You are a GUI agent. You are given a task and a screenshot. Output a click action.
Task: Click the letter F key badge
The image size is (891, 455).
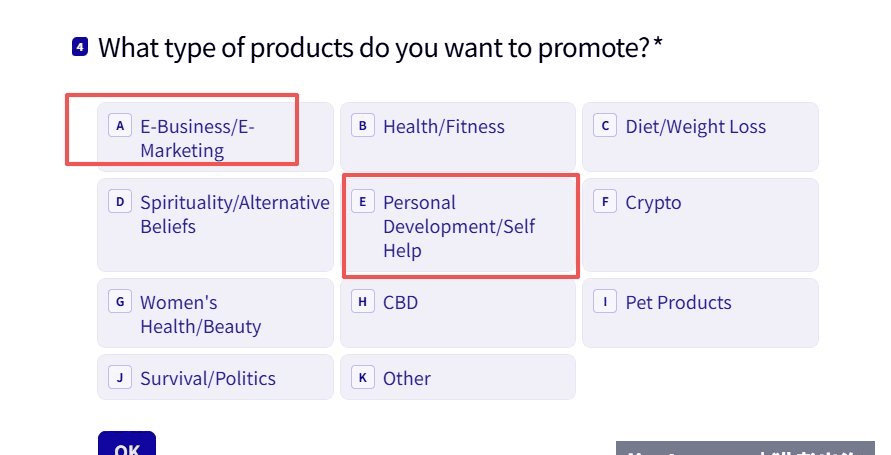(x=605, y=202)
